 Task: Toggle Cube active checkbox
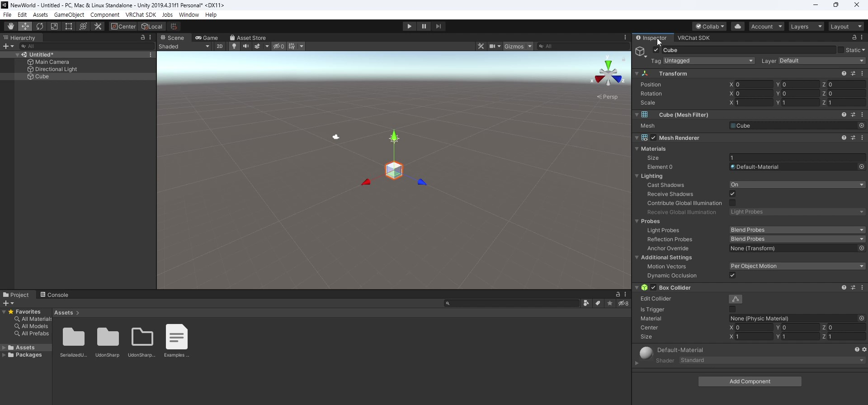[x=656, y=50]
